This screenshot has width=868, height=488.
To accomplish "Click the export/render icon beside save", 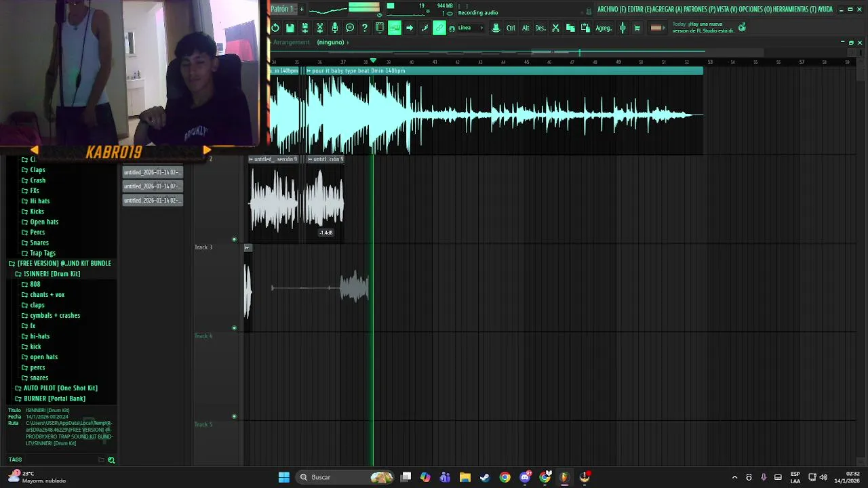I will point(305,28).
